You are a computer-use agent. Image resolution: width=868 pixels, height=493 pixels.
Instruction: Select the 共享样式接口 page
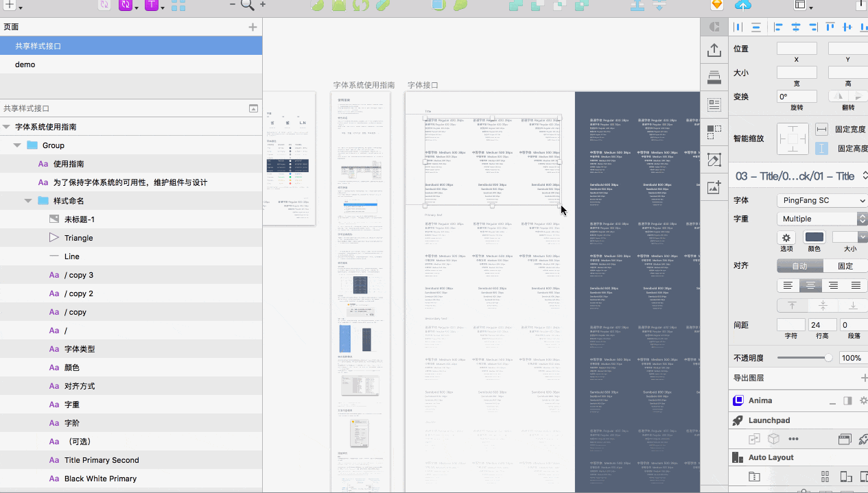tap(131, 46)
